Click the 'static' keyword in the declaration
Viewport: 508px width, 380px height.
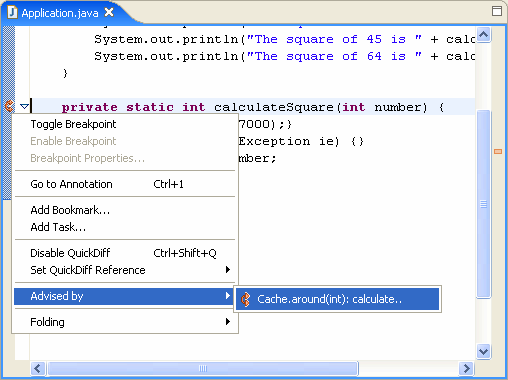(150, 107)
